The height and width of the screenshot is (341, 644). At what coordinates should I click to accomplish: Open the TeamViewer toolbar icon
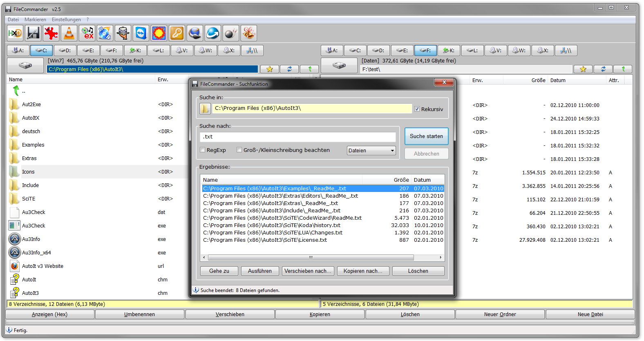pos(141,33)
